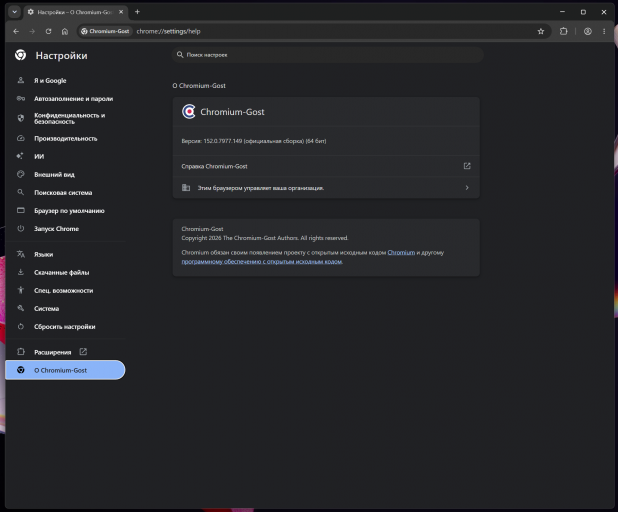This screenshot has height=512, width=618.
Task: Open the external link icon beside Справка Chromium-Gost
Action: 467,166
